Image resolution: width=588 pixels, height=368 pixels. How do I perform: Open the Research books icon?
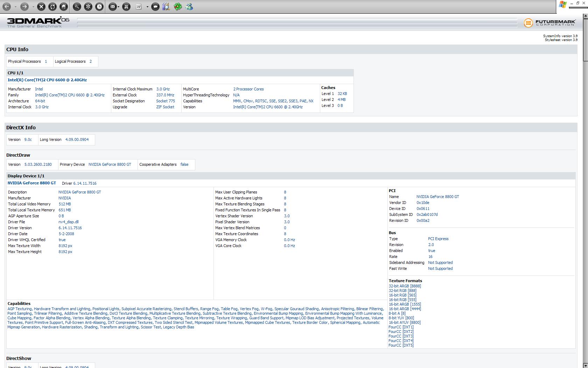tap(166, 7)
